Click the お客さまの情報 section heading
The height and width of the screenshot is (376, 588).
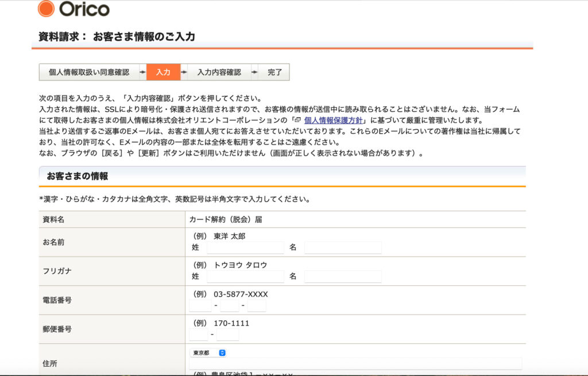tap(78, 176)
